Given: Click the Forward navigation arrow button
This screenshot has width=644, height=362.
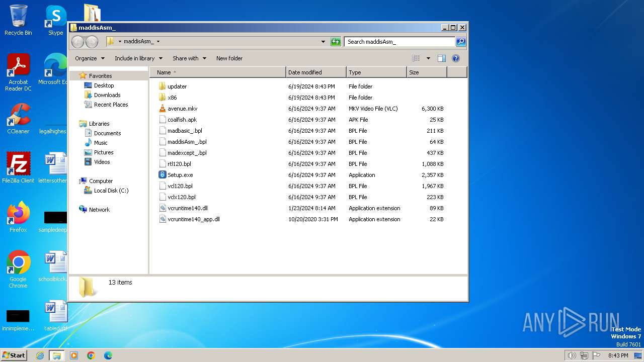Looking at the screenshot, I should [92, 42].
